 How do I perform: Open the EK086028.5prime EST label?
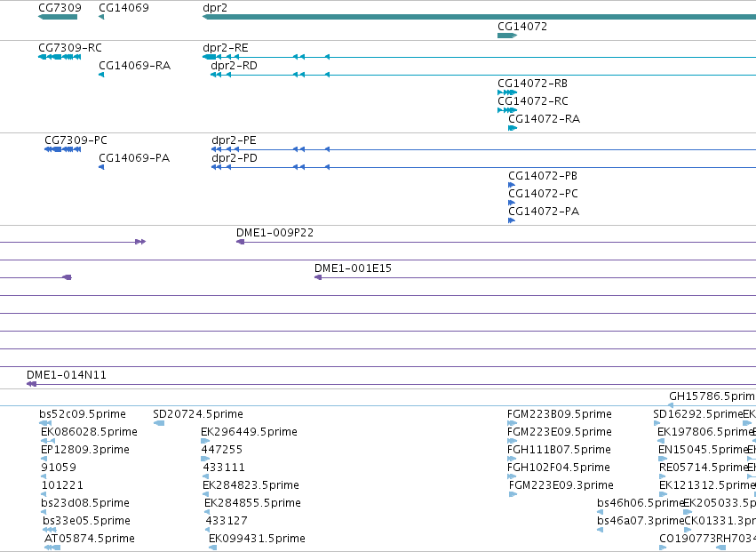click(89, 432)
